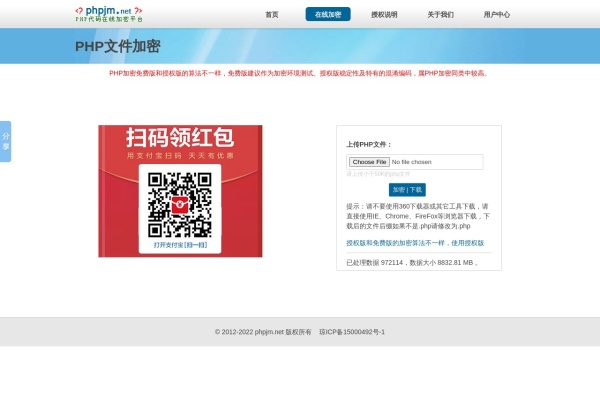Click the processed data statistics text
Viewport: 600px width, 400px height.
coord(412,262)
